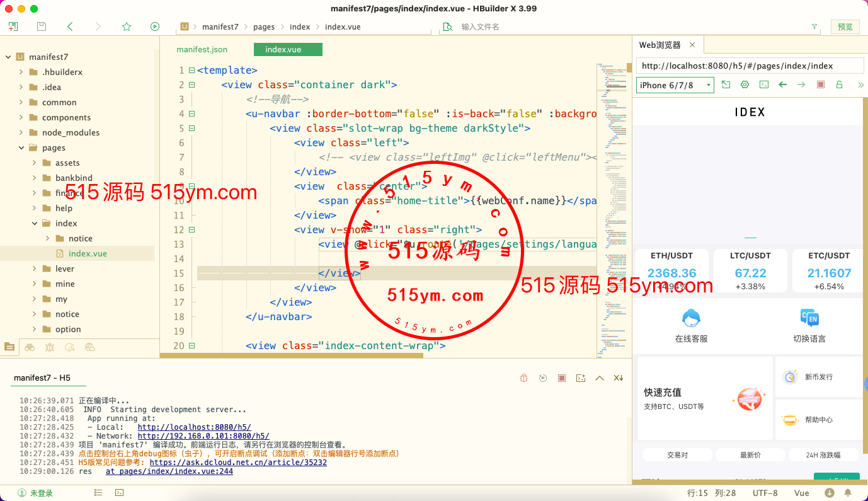Open browser settings gear icon
This screenshot has width=868, height=501.
[x=745, y=84]
